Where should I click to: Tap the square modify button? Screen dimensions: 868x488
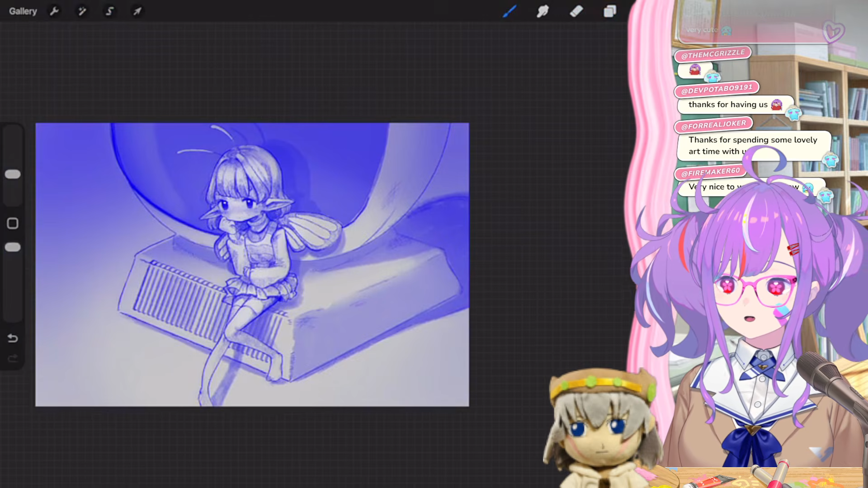pos(13,223)
